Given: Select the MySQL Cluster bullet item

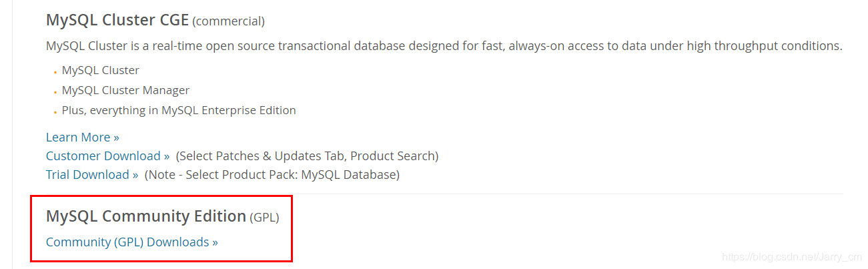Looking at the screenshot, I should [100, 70].
